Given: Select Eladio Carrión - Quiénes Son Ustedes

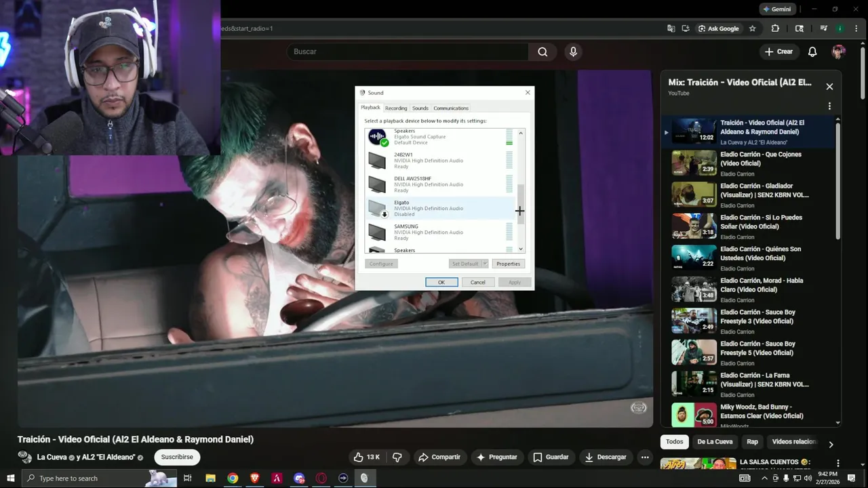Looking at the screenshot, I should point(749,258).
